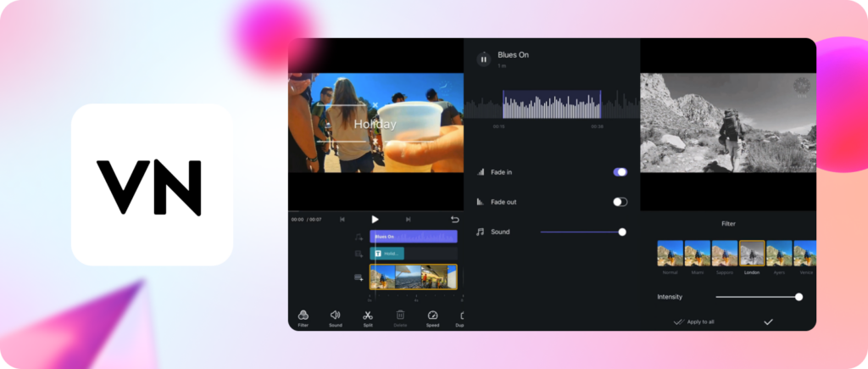Screen dimensions: 868x369
Task: Click the Intensity slider handle
Action: point(798,297)
